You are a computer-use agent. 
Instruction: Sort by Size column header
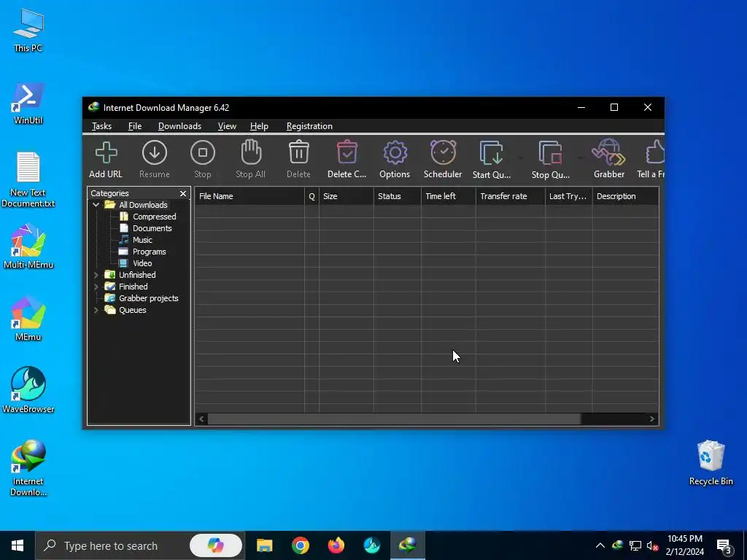pyautogui.click(x=347, y=196)
